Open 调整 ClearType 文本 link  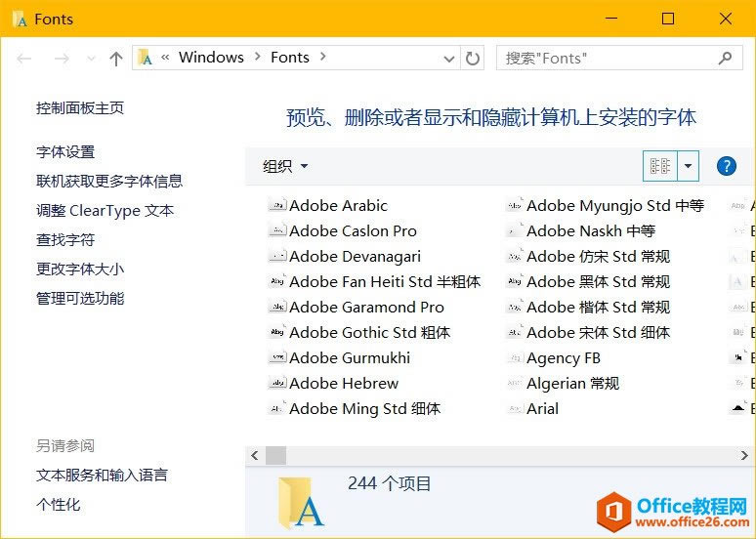click(105, 211)
